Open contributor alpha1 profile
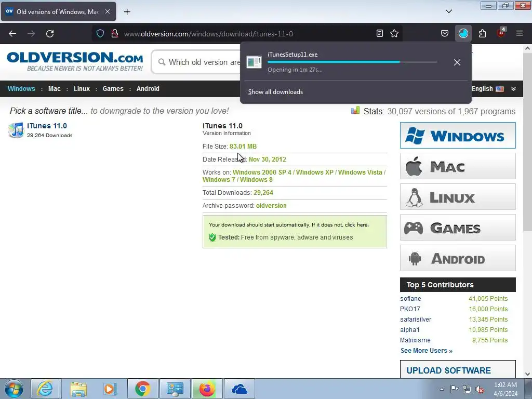Viewport: 532px width, 399px height. click(410, 330)
